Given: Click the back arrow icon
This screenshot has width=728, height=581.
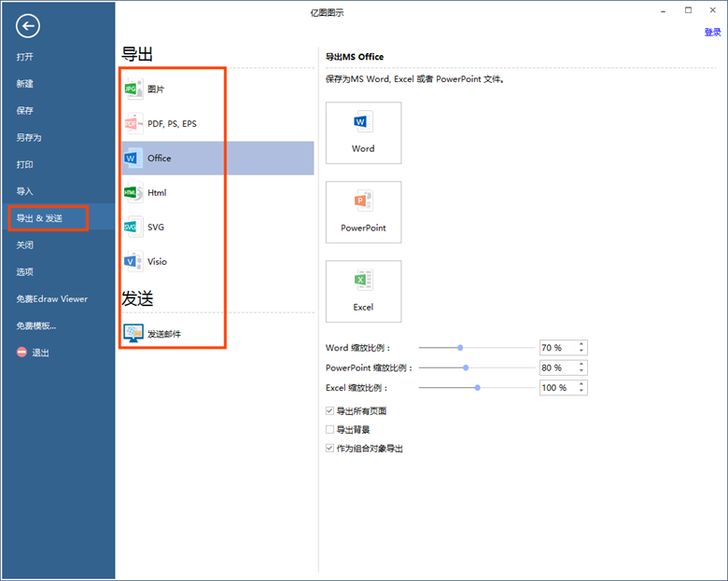Looking at the screenshot, I should point(28,27).
